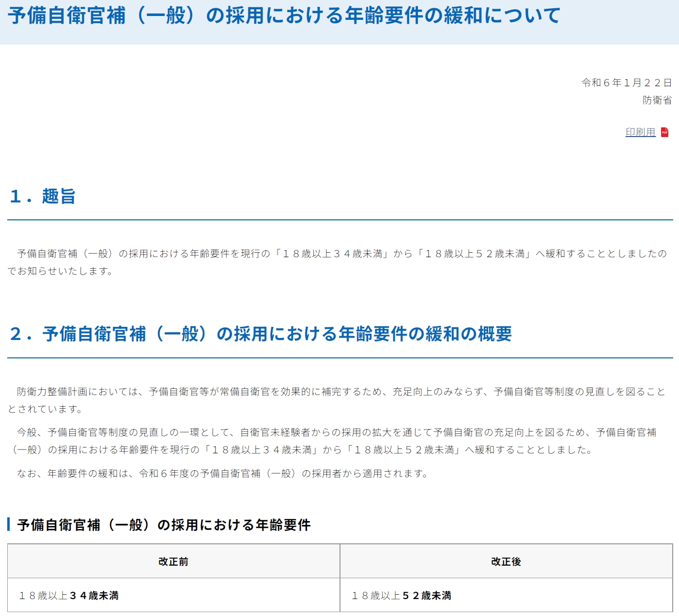This screenshot has height=616, width=679.
Task: Click the table subheading 採用における年齢要件
Action: (164, 525)
